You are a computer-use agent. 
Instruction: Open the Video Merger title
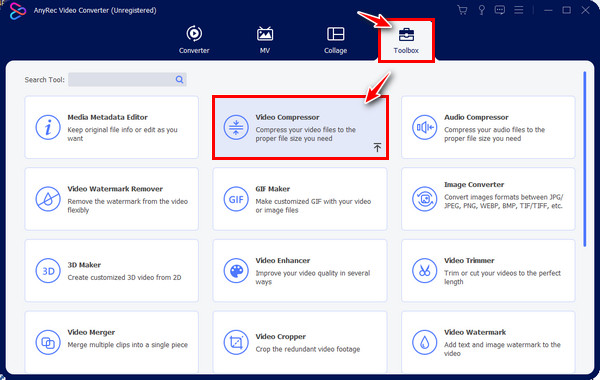91,332
